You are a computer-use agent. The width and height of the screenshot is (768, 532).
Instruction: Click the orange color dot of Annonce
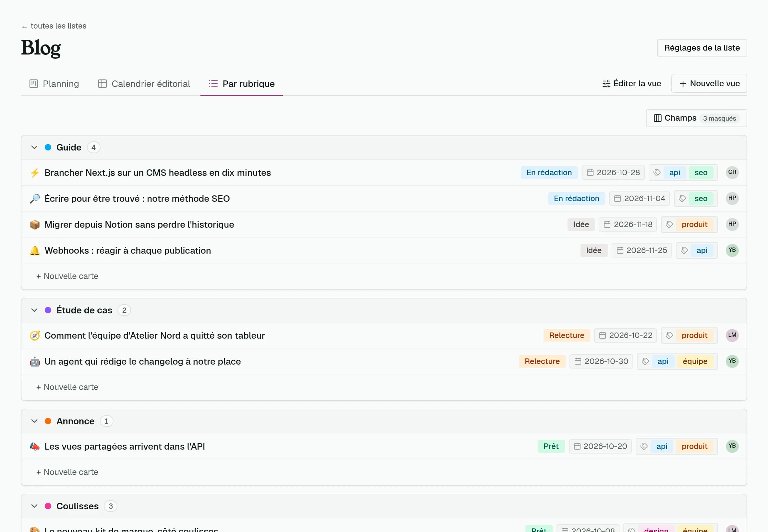coord(48,421)
